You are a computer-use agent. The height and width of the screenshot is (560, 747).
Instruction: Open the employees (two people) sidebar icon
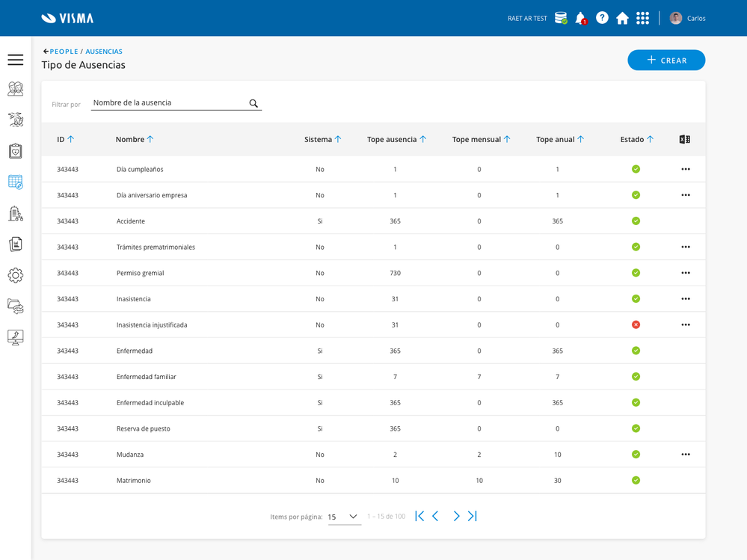(15, 89)
